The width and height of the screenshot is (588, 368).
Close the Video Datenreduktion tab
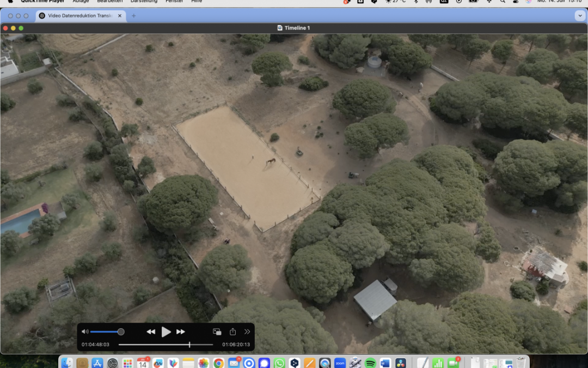pyautogui.click(x=120, y=16)
